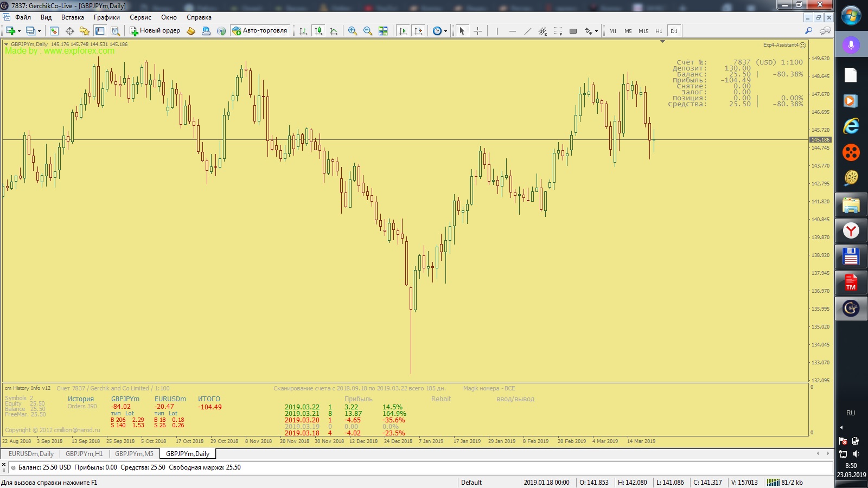
Task: Click the triangle beside GBPJPYm,Daily chart label
Action: point(7,44)
